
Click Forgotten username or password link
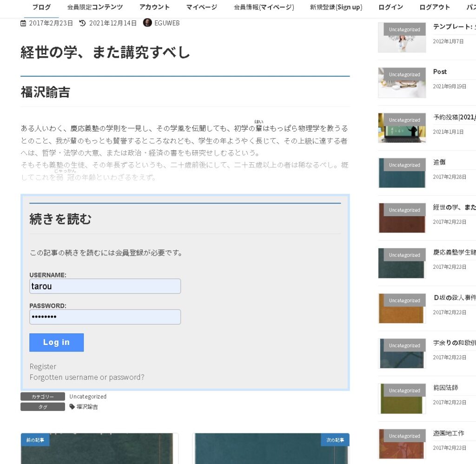pyautogui.click(x=87, y=377)
